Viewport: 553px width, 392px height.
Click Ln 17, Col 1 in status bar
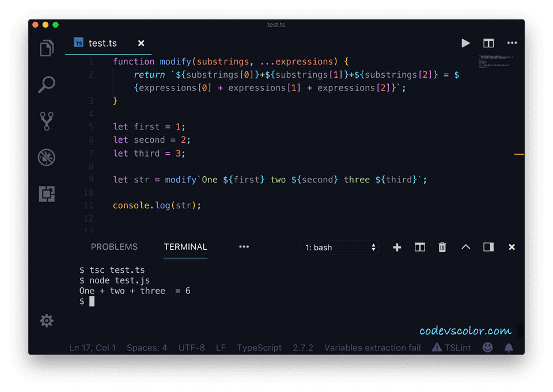pos(92,348)
